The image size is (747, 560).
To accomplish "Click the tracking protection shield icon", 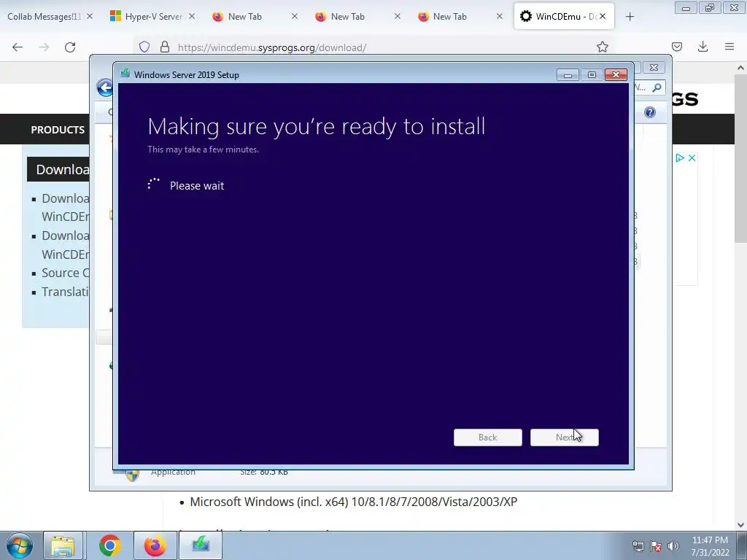I will coord(144,47).
